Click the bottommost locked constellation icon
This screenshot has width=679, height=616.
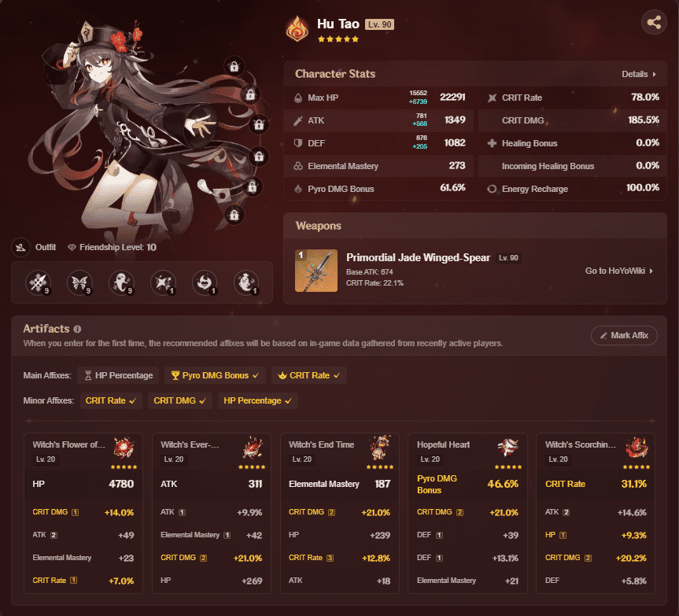click(x=234, y=215)
